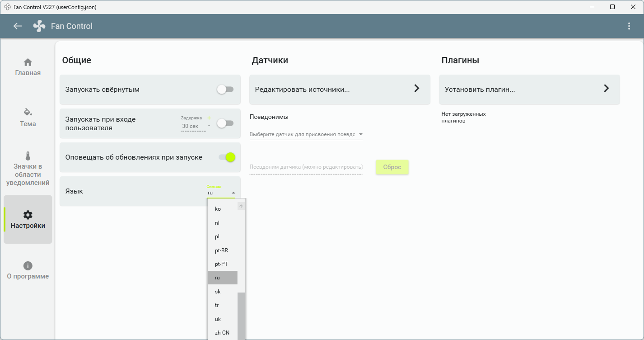This screenshot has width=644, height=340.
Task: Open Установить плагин option
Action: click(529, 90)
